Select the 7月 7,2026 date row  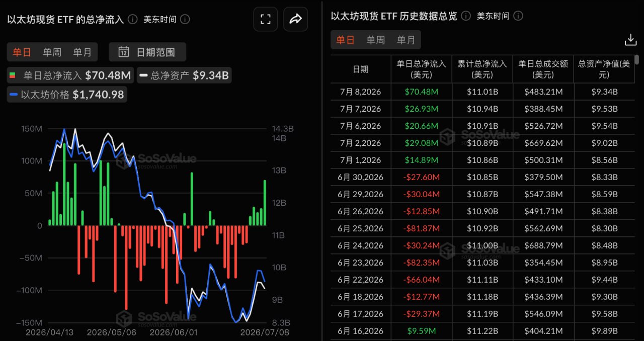(361, 109)
